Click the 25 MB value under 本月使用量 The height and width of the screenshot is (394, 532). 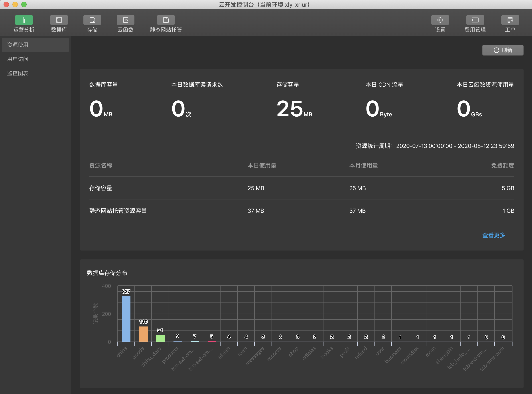click(x=357, y=188)
